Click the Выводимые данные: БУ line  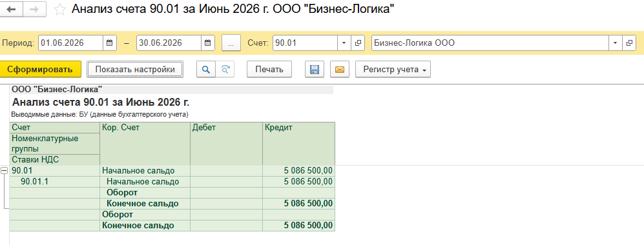pyautogui.click(x=100, y=114)
